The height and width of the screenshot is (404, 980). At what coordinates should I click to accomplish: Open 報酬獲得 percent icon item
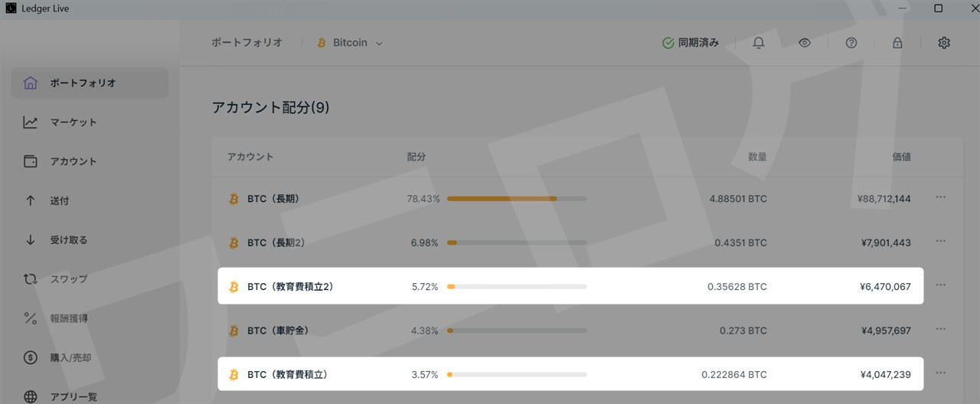click(x=68, y=318)
